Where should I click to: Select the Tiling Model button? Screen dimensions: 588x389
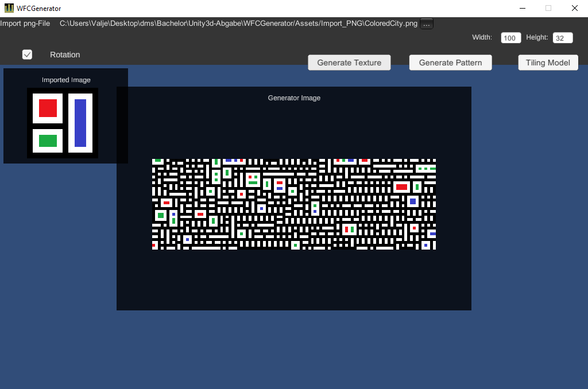[547, 63]
